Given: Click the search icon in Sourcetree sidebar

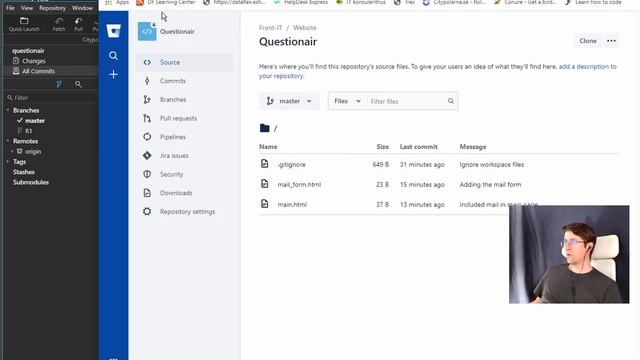Looking at the screenshot, I should point(78,84).
